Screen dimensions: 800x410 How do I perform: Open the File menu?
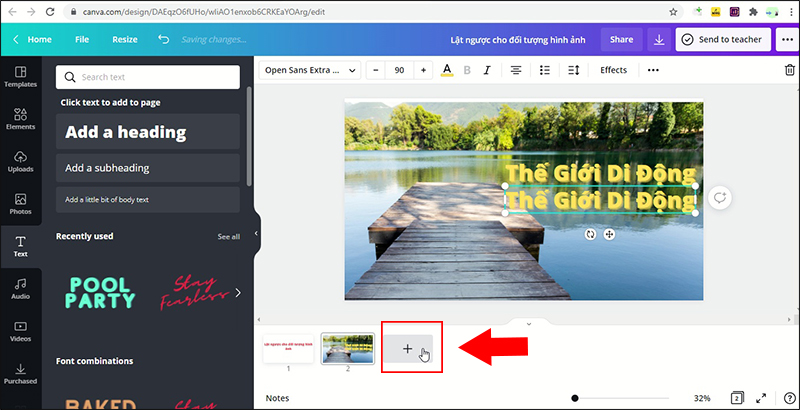pos(82,39)
